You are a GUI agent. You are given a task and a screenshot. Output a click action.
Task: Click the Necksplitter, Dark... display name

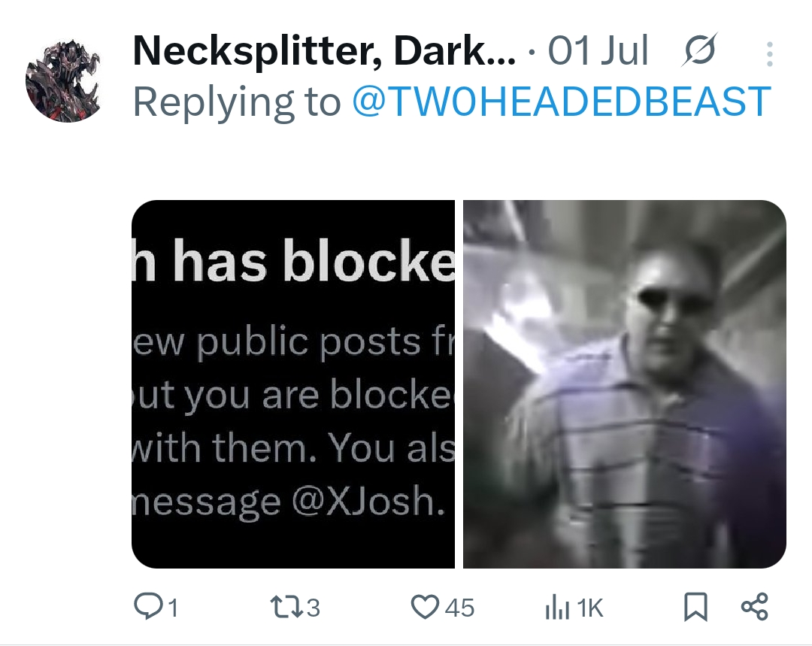click(x=324, y=51)
